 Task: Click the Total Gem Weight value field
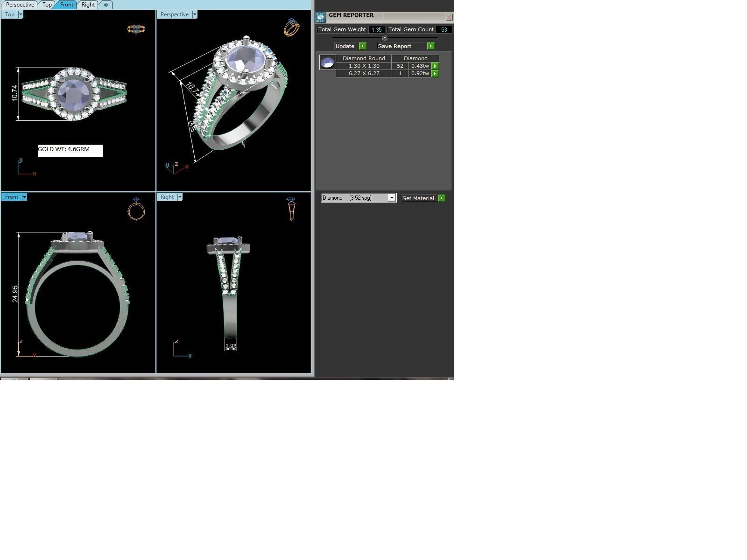376,29
